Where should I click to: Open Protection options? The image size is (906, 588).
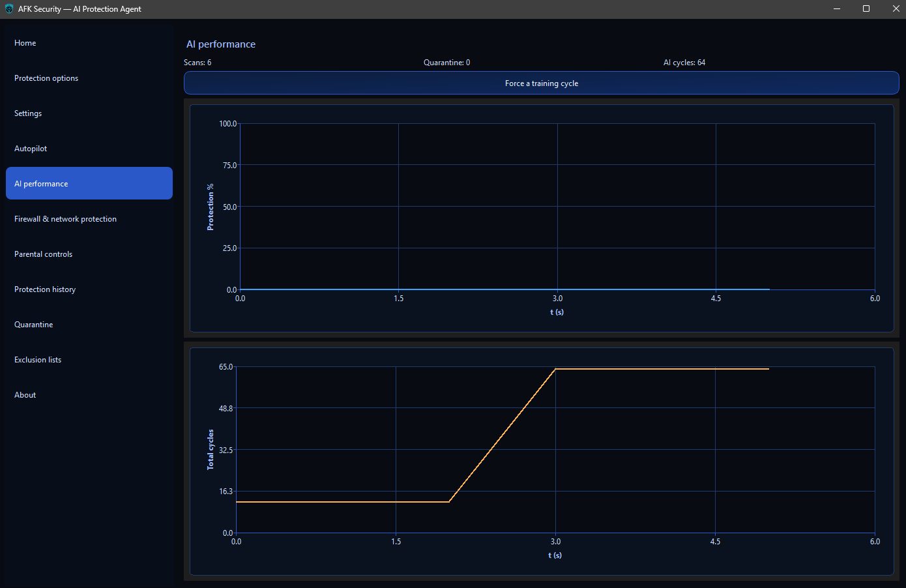point(46,78)
